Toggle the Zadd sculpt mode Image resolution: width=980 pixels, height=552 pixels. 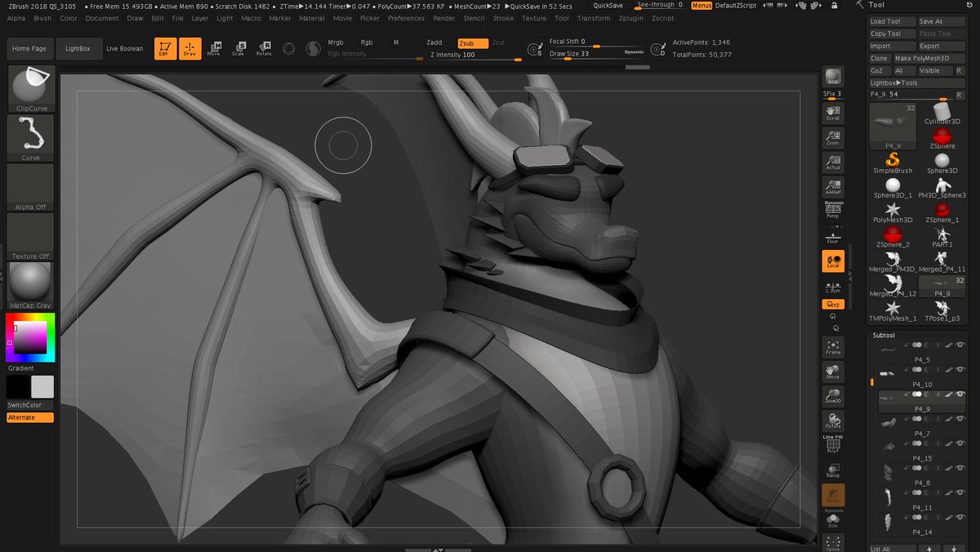(x=434, y=42)
